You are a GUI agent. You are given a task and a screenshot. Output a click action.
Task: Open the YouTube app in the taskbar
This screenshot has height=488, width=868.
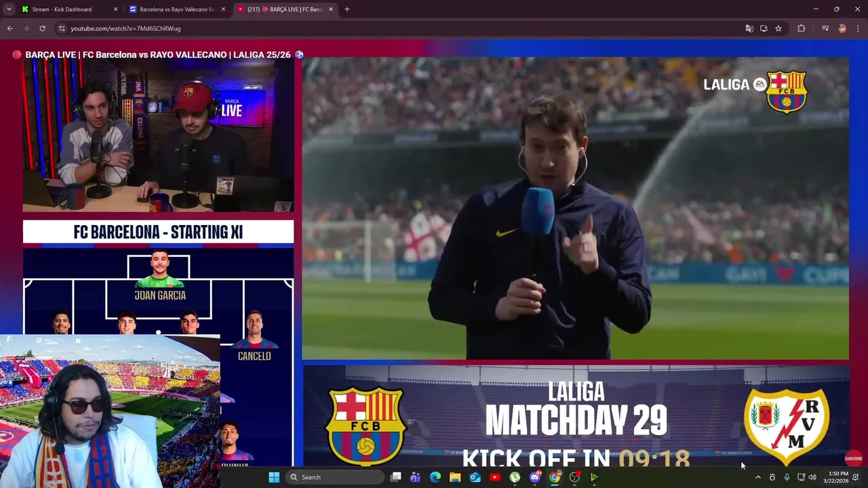495,477
